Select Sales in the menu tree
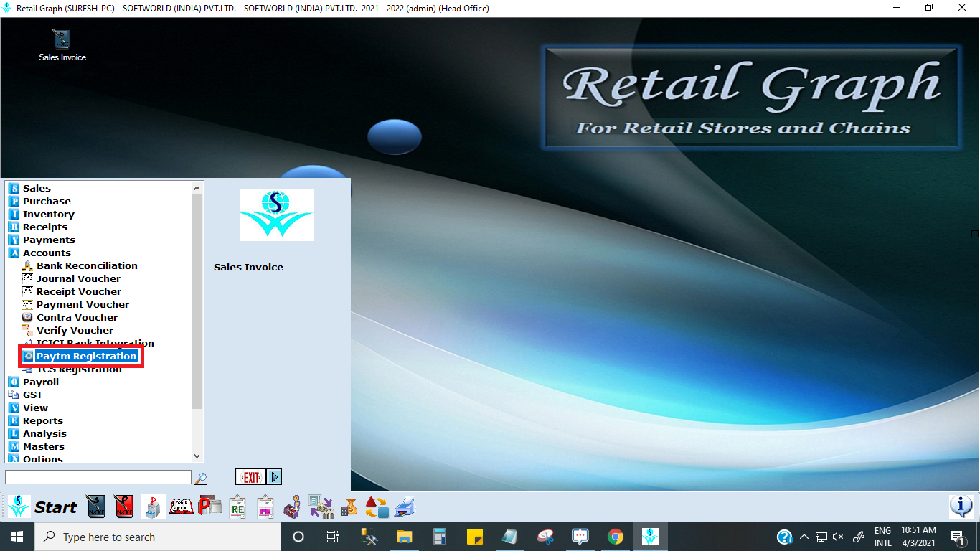The image size is (980, 551). pos(37,188)
